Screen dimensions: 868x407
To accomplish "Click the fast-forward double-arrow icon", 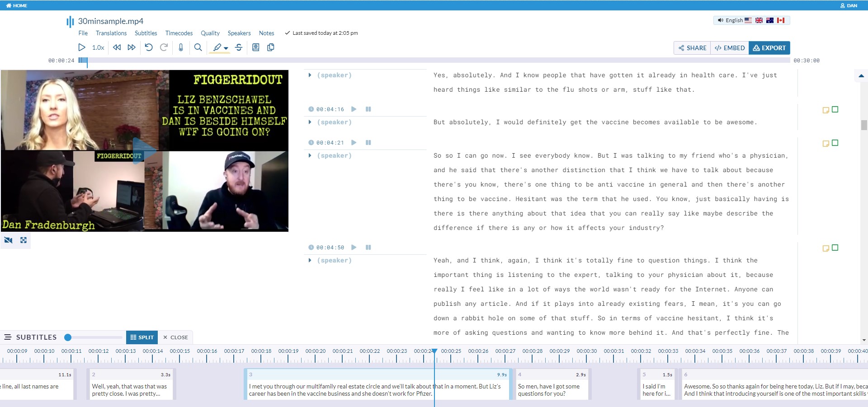I will tap(132, 47).
